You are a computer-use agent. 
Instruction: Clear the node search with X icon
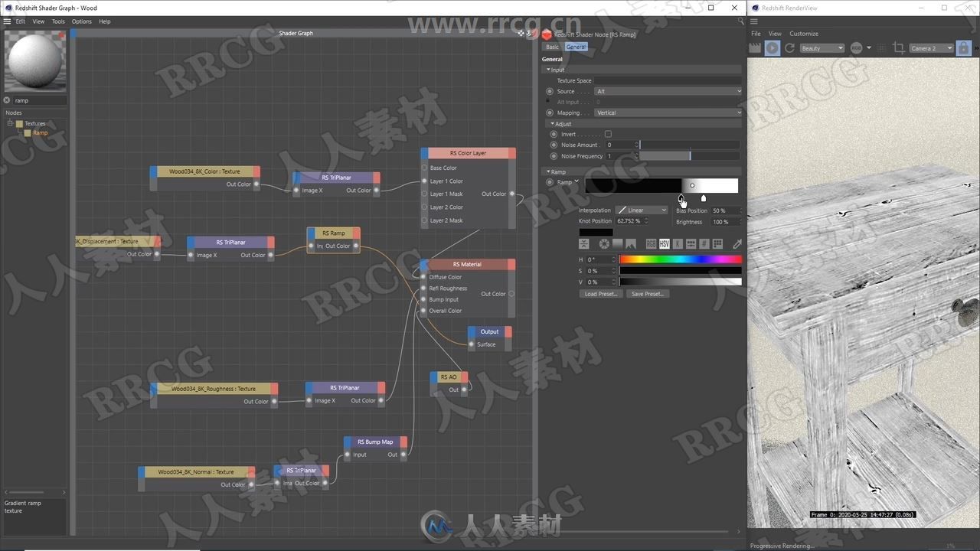click(x=7, y=100)
